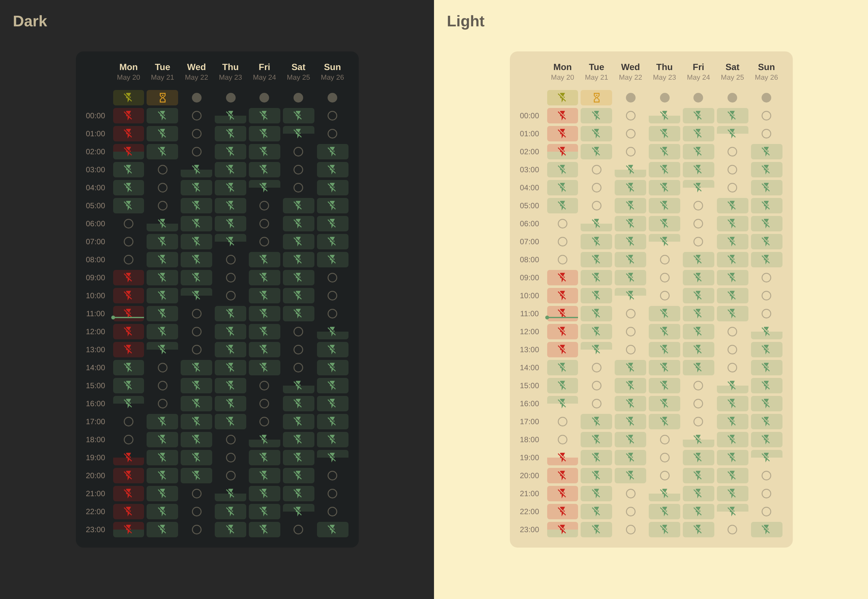The height and width of the screenshot is (599, 868).
Task: Toggle the empty circle at Wednesday 00:00 dark grid
Action: [x=196, y=115]
